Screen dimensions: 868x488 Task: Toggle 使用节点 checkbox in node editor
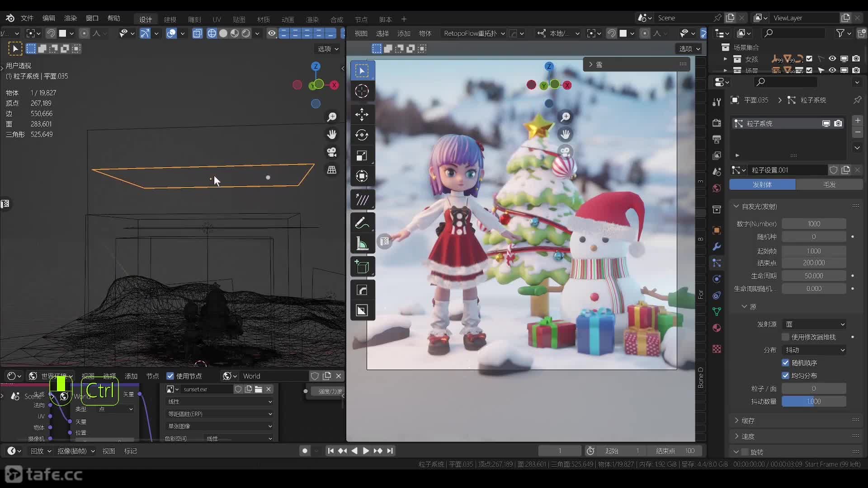[x=170, y=376]
